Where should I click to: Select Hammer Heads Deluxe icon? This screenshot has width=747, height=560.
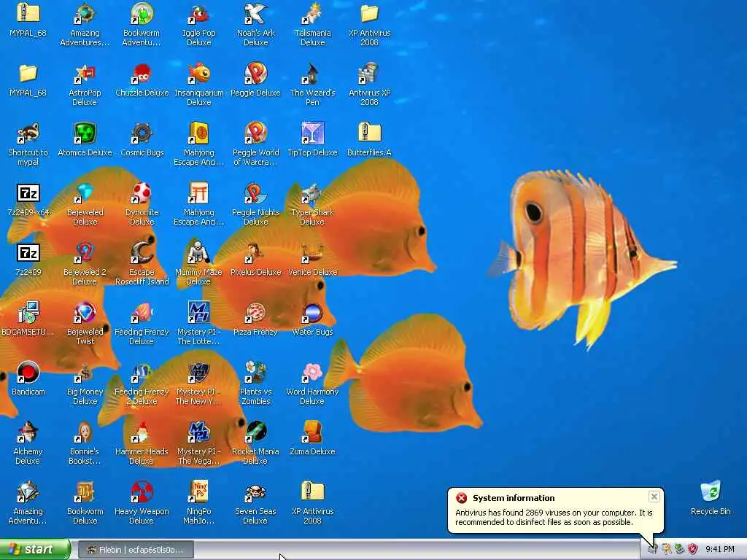(142, 432)
